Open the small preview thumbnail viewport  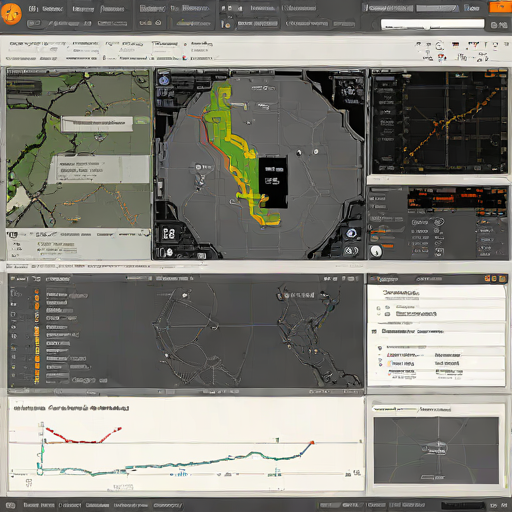click(x=436, y=450)
